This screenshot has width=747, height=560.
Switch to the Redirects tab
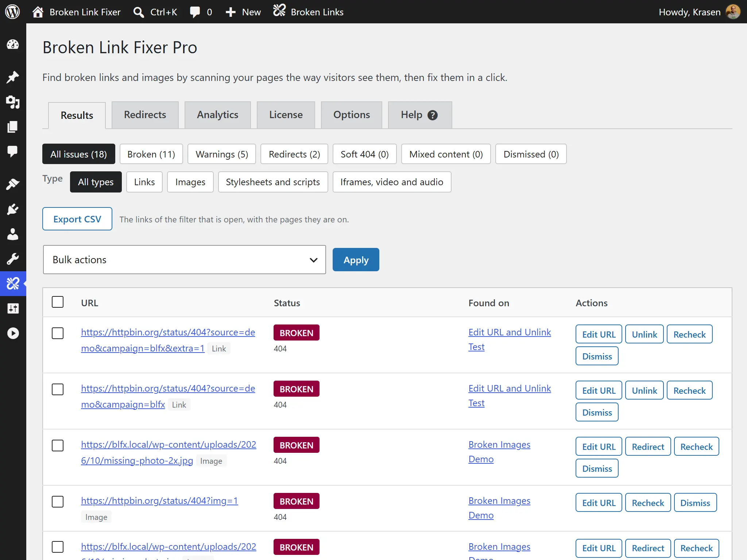tap(145, 115)
